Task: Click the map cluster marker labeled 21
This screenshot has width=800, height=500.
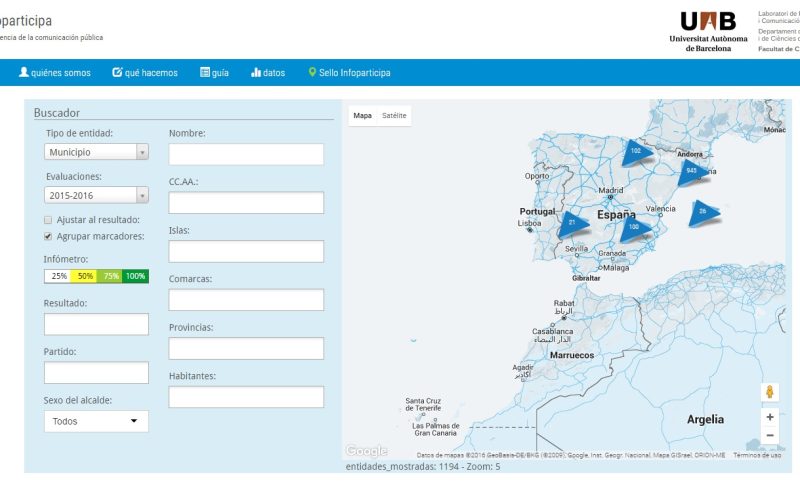Action: coord(573,224)
